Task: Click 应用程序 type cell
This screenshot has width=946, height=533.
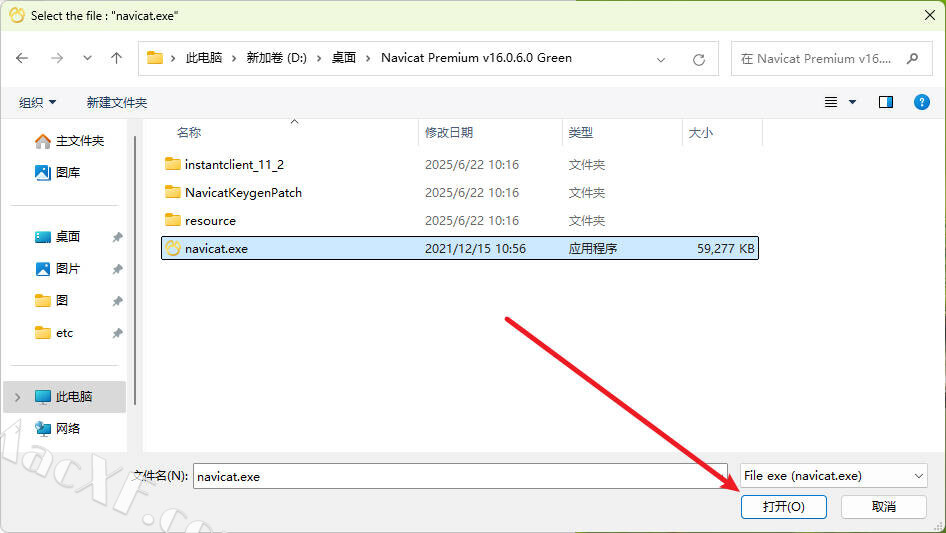Action: [x=592, y=249]
